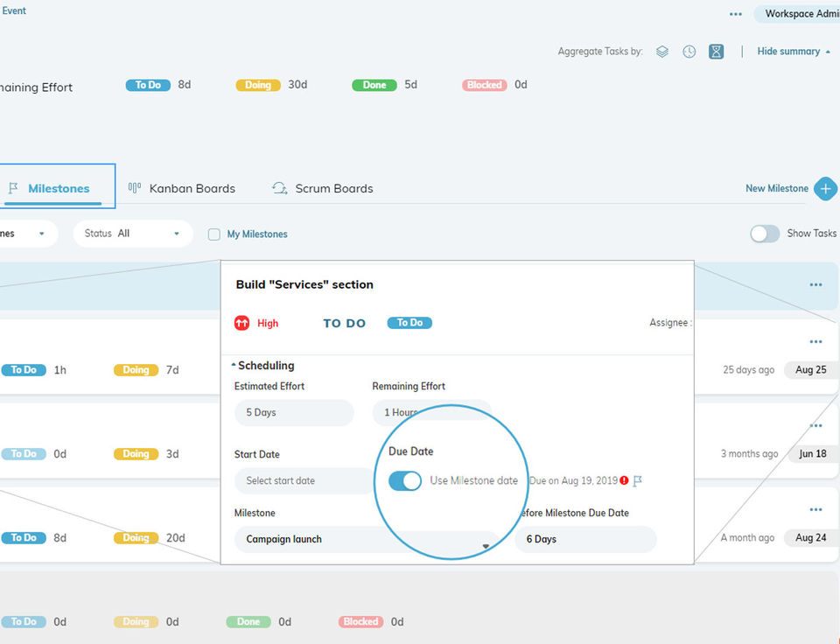Switch to Scrum Boards tab
Screen dimensions: 840x644
coord(323,189)
